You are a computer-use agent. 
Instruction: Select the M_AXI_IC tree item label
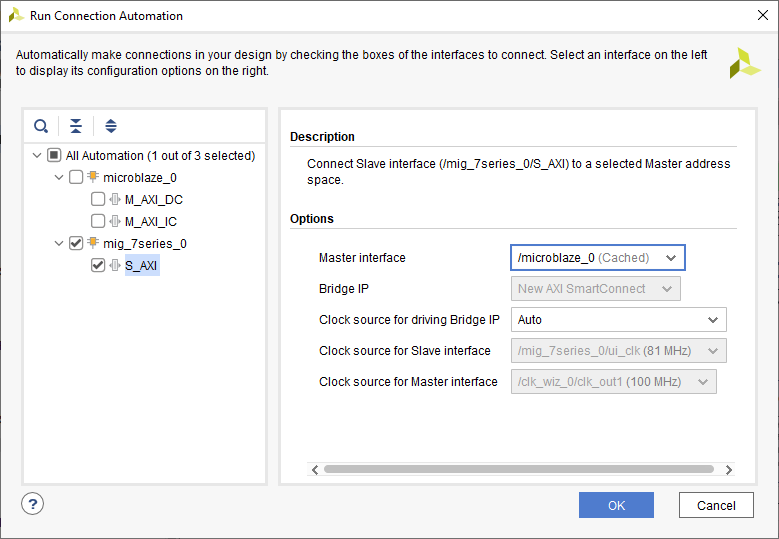click(151, 222)
